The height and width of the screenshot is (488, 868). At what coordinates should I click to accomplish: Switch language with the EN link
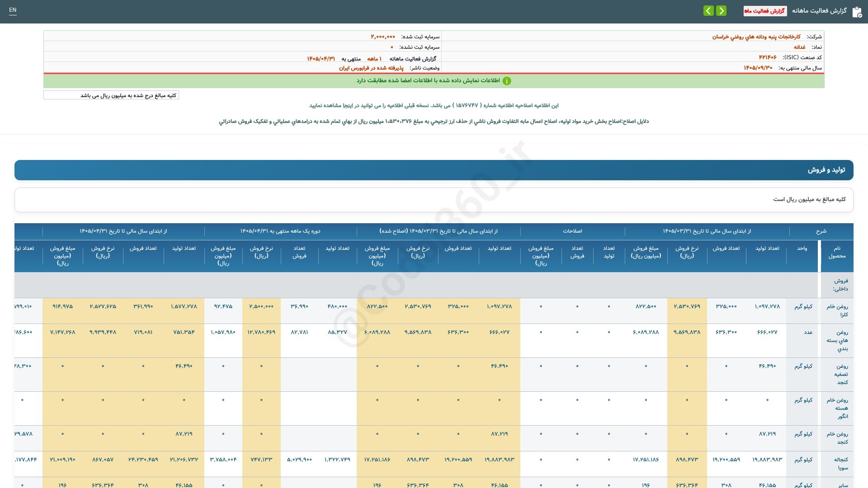pos(13,10)
